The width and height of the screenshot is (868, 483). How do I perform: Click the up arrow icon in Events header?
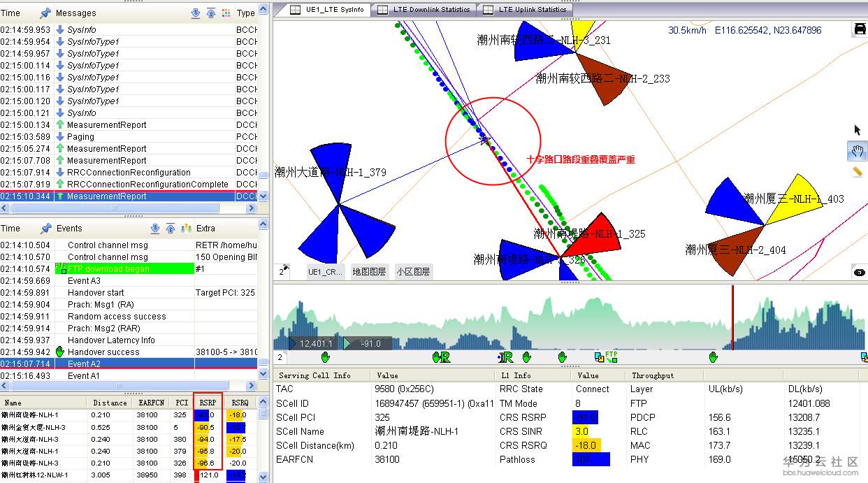[171, 228]
